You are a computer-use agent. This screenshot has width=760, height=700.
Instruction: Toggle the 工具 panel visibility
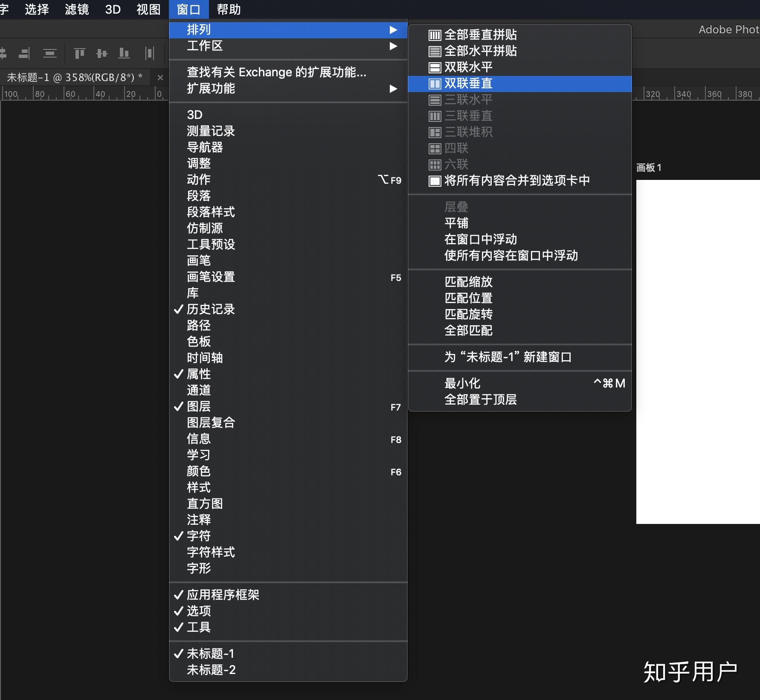[288, 627]
